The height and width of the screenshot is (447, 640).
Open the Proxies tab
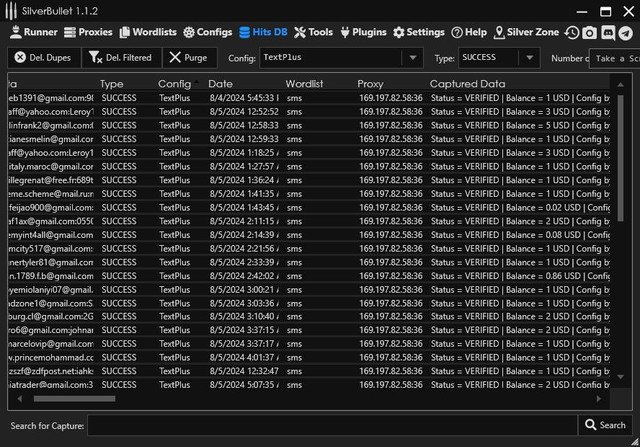tap(88, 32)
